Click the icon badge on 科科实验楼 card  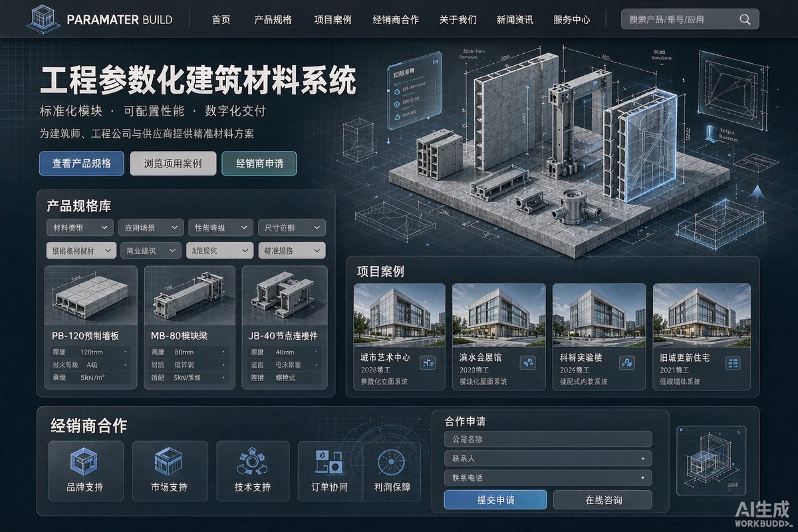point(626,362)
